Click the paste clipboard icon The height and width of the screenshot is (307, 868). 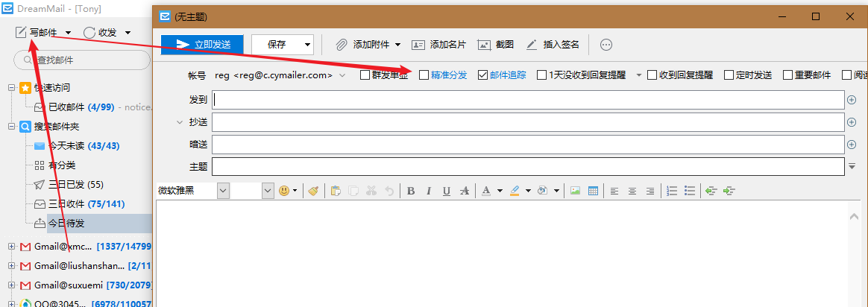tap(335, 191)
